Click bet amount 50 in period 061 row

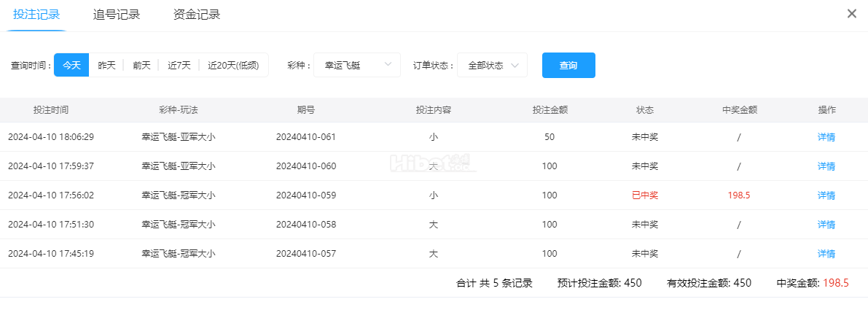550,137
